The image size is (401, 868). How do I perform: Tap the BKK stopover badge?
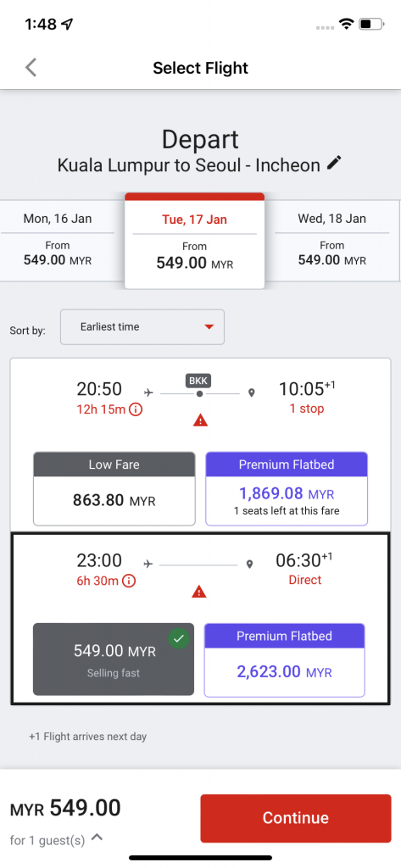tap(199, 381)
